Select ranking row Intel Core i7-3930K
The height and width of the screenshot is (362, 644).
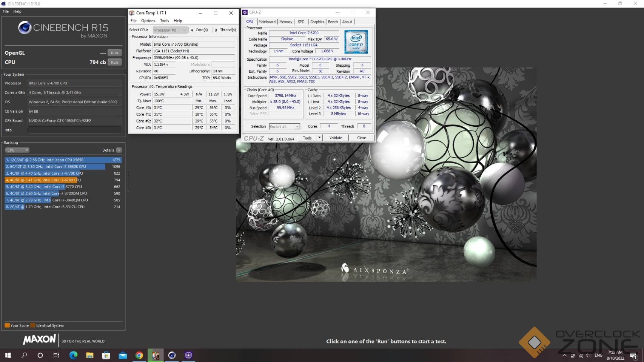63,167
